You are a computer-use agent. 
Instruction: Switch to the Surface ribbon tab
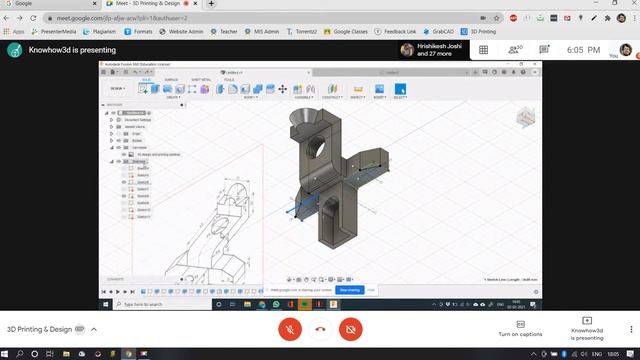(x=171, y=80)
